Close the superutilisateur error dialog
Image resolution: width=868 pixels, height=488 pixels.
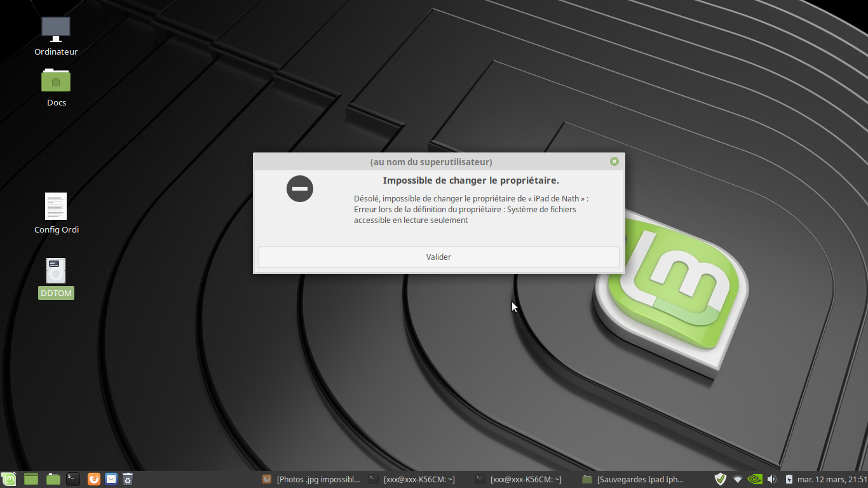pos(614,161)
